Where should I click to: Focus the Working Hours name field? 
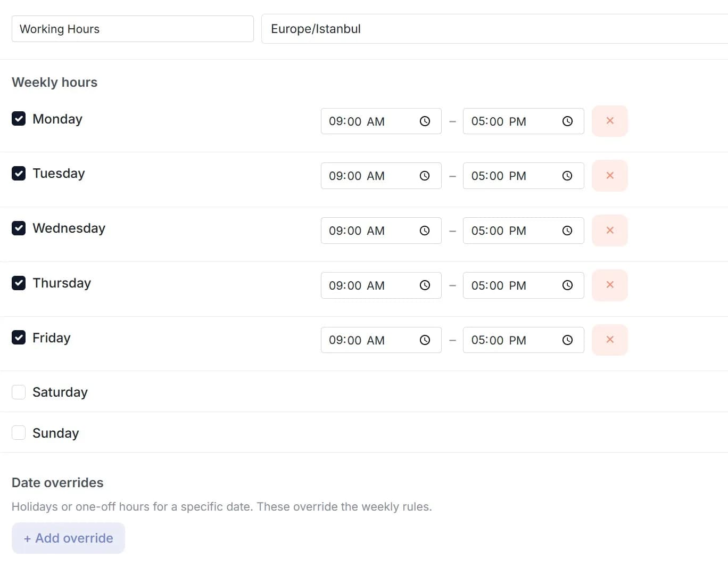[133, 29]
